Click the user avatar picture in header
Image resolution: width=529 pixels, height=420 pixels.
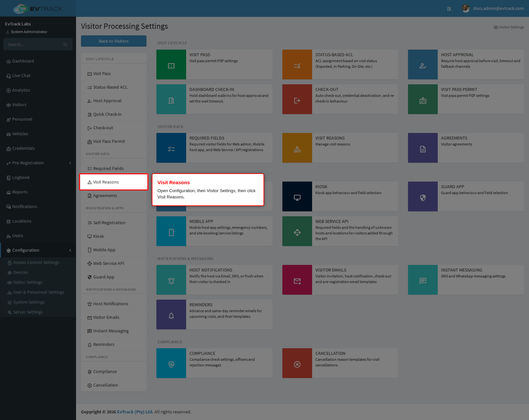[466, 9]
